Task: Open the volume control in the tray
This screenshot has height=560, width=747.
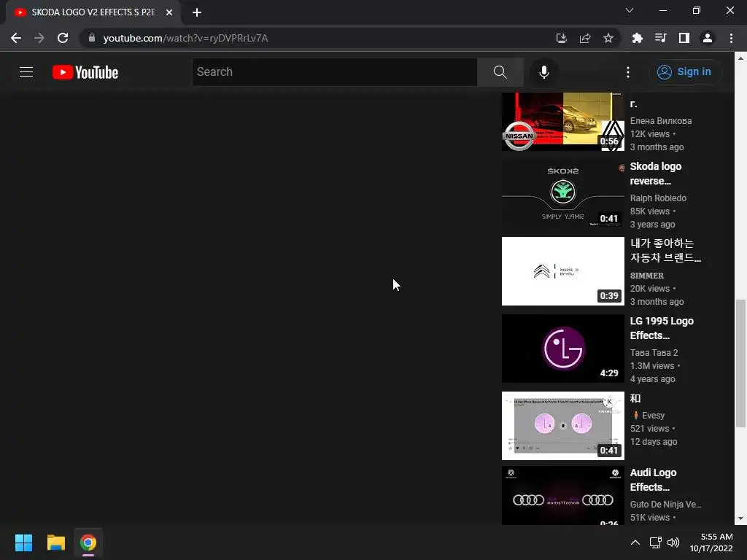Action: coord(673,542)
